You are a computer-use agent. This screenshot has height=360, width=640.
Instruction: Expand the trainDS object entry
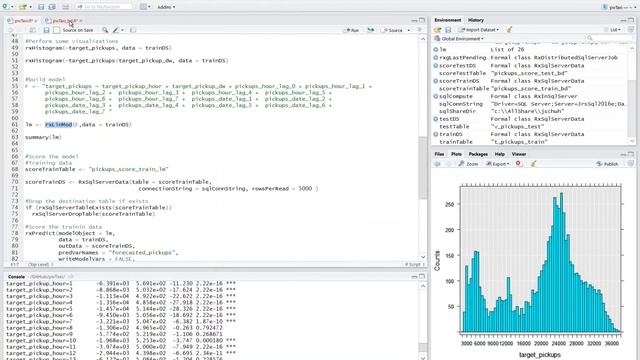tap(436, 134)
